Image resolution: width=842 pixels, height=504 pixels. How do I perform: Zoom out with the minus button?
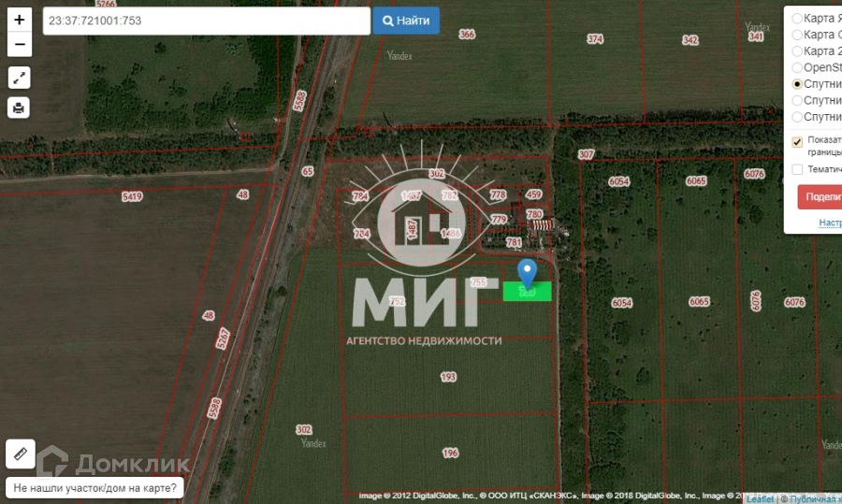(x=20, y=45)
